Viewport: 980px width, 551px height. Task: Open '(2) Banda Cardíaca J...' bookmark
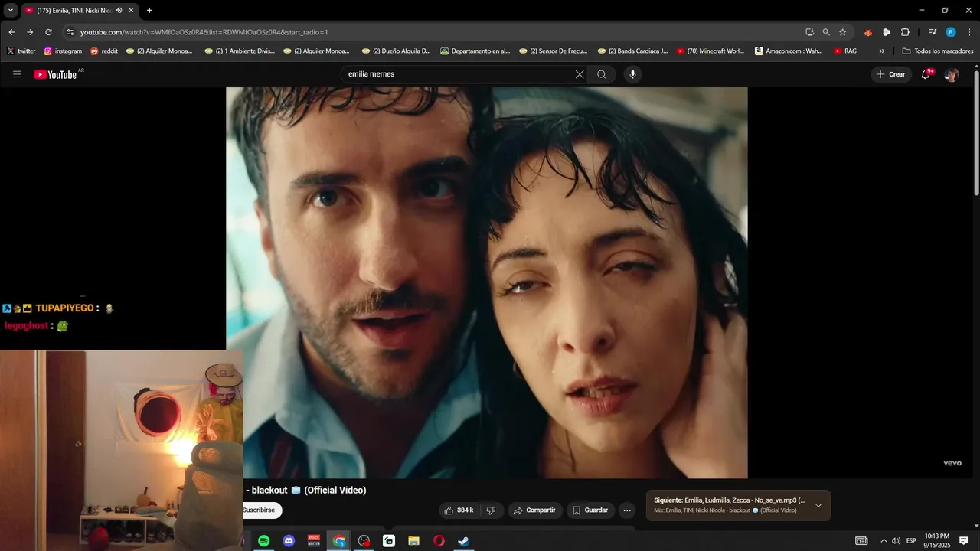[632, 51]
